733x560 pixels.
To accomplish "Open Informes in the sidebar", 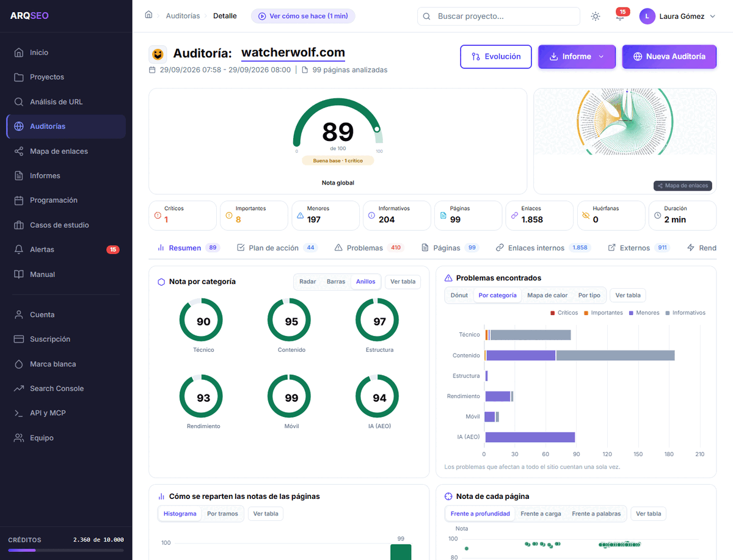I will tap(66, 176).
